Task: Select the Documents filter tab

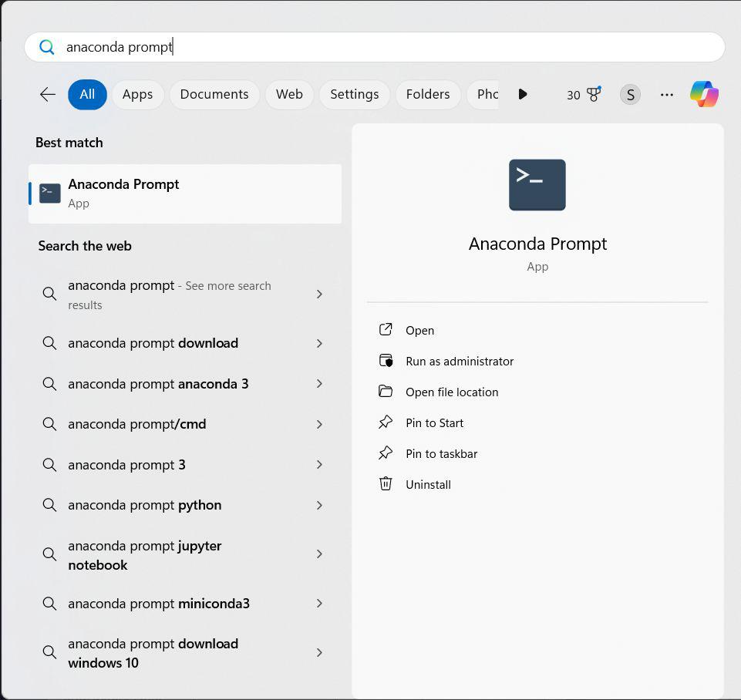Action: point(214,94)
